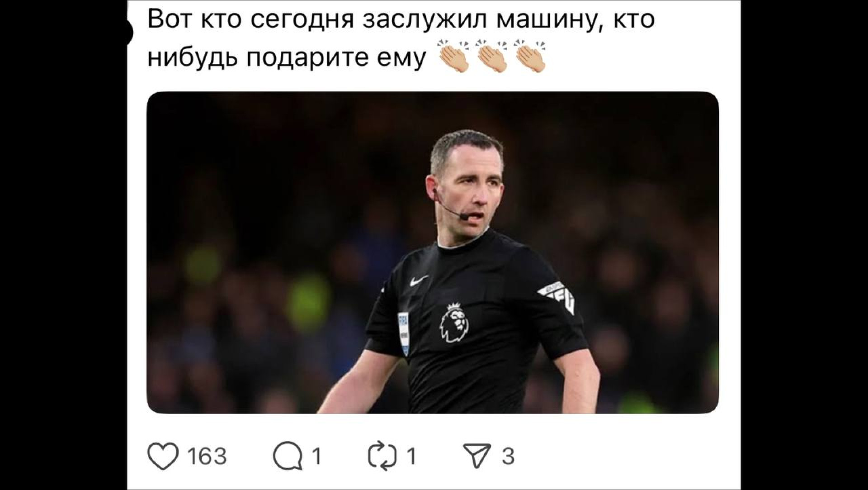Click the sleeve badge on referee's arm

click(558, 296)
